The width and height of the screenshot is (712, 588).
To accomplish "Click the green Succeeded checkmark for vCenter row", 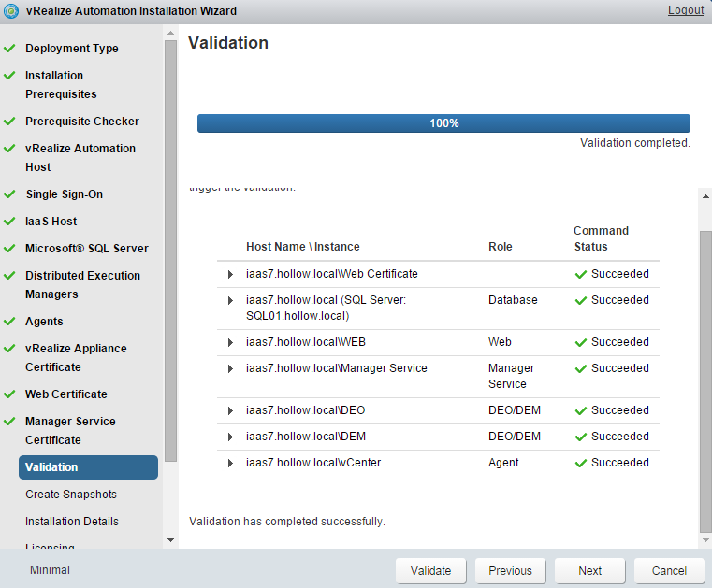I will click(581, 464).
